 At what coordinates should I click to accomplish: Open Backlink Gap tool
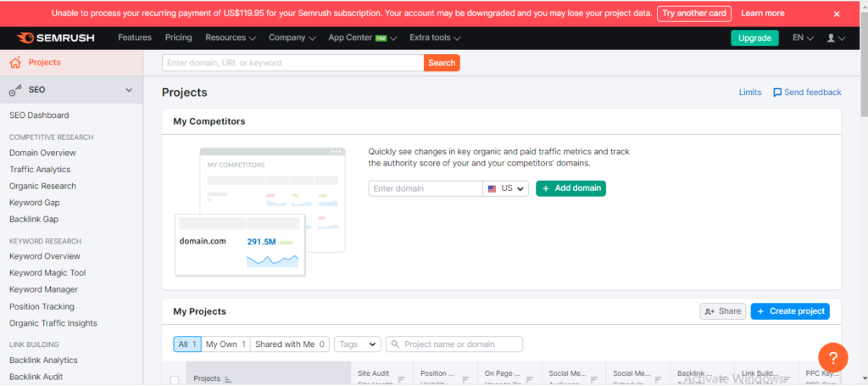(x=34, y=220)
